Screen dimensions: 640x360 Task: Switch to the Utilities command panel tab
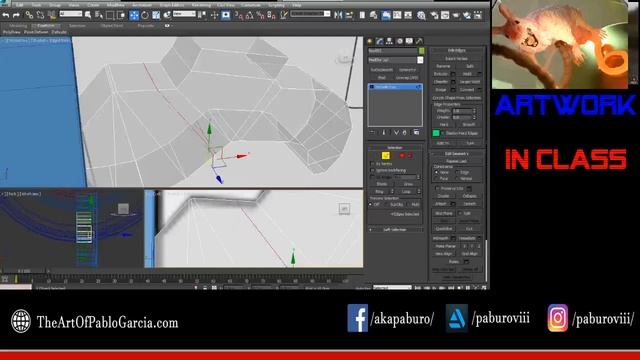[419, 41]
